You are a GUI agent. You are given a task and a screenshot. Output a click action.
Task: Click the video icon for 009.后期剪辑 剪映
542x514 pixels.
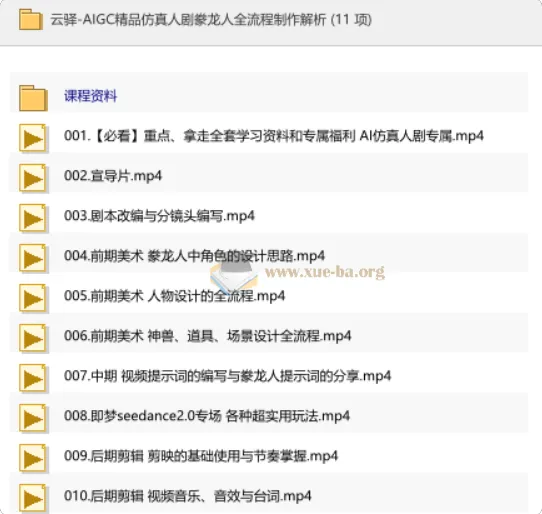[33, 459]
